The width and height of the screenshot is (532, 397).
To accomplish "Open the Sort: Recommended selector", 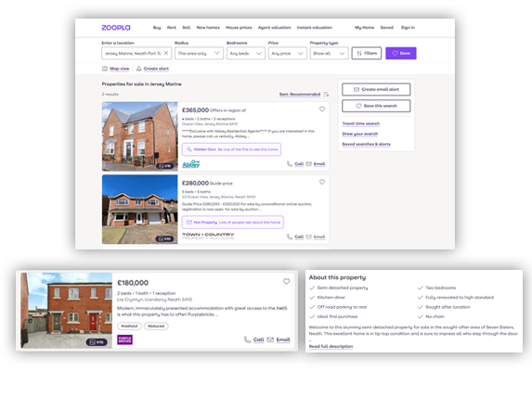I will coord(300,94).
